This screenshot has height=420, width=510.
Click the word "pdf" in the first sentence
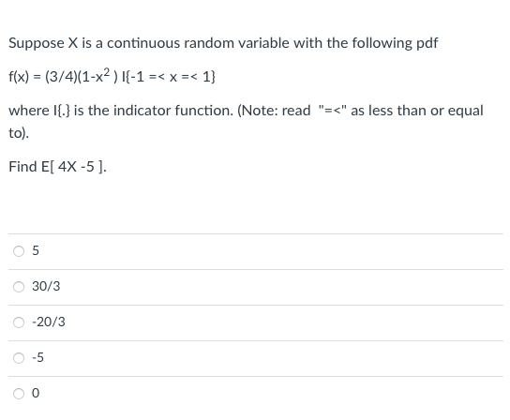(427, 44)
